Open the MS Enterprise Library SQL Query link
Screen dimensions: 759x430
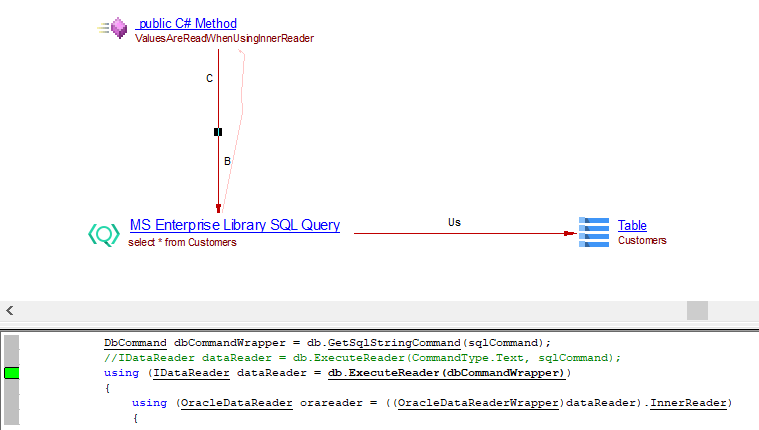coord(234,226)
